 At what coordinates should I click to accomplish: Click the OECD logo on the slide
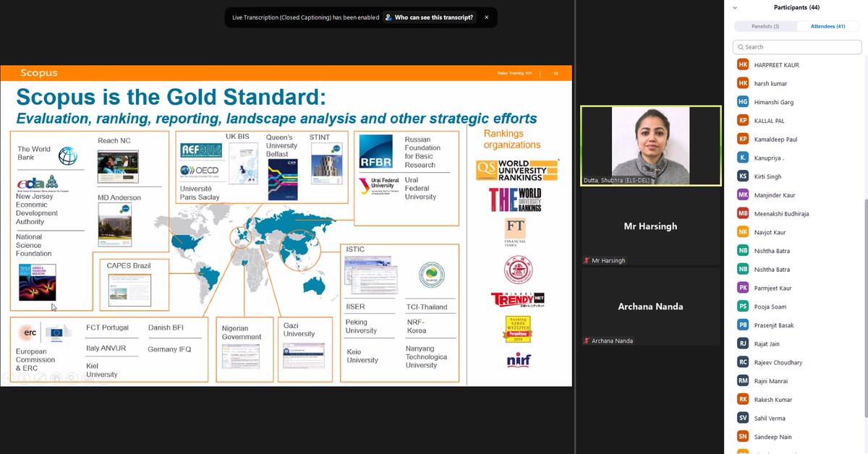199,171
